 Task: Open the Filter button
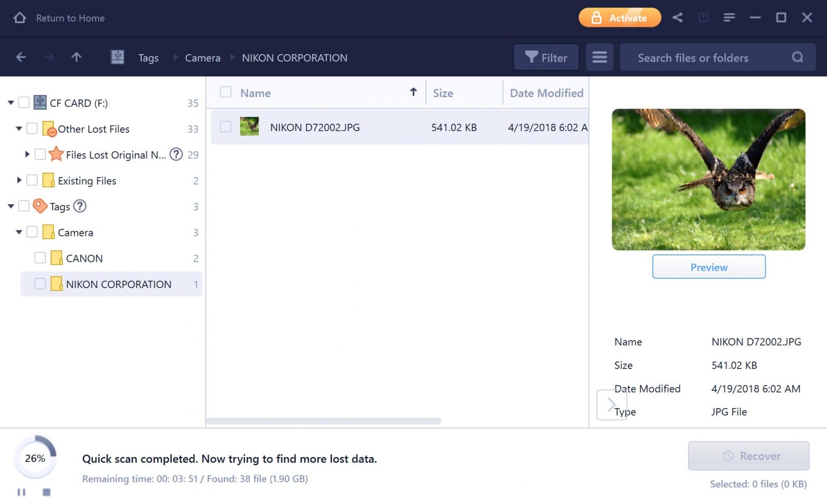546,57
